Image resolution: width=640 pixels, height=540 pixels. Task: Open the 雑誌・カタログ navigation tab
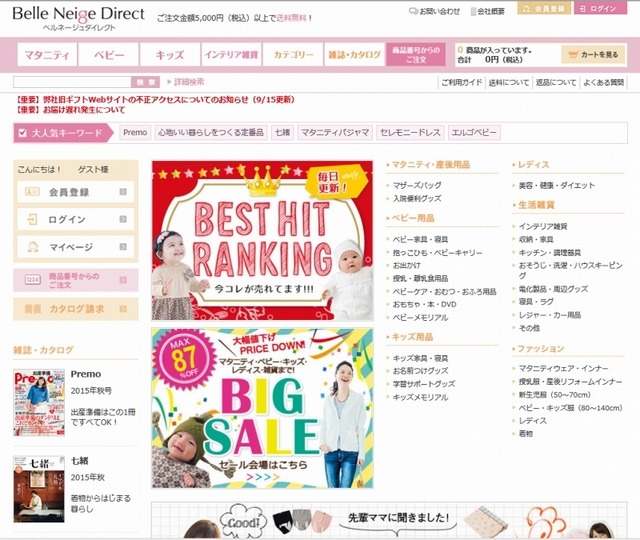pyautogui.click(x=354, y=55)
